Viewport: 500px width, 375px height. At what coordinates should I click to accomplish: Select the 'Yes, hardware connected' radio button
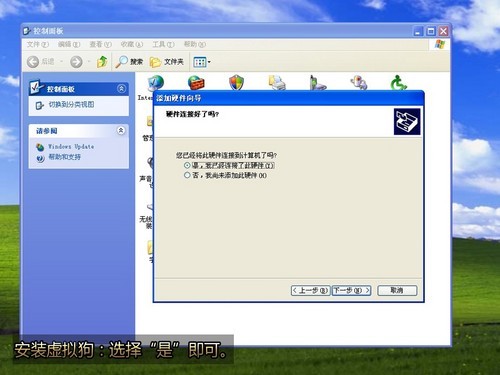[x=187, y=165]
